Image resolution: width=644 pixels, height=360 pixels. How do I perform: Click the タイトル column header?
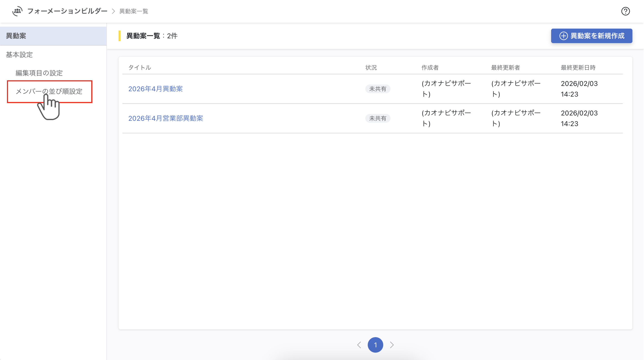pos(140,68)
